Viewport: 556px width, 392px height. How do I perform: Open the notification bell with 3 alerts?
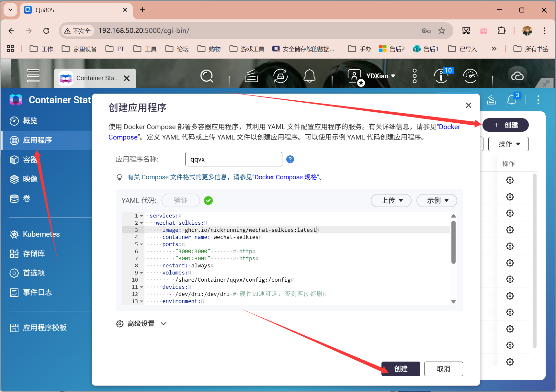pyautogui.click(x=511, y=100)
